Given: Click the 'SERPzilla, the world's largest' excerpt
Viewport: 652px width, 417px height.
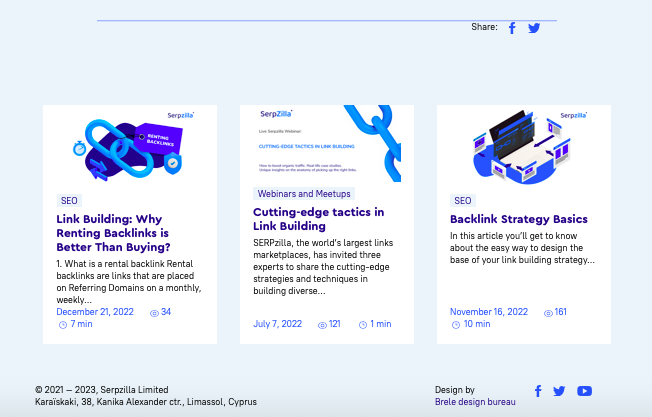Looking at the screenshot, I should 323,266.
